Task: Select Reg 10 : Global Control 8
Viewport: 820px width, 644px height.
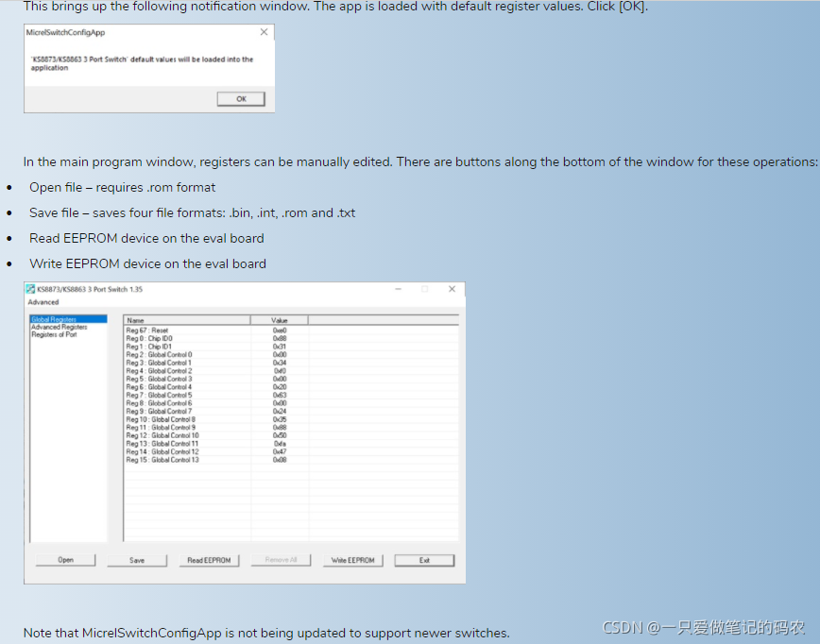Action: (291, 419)
